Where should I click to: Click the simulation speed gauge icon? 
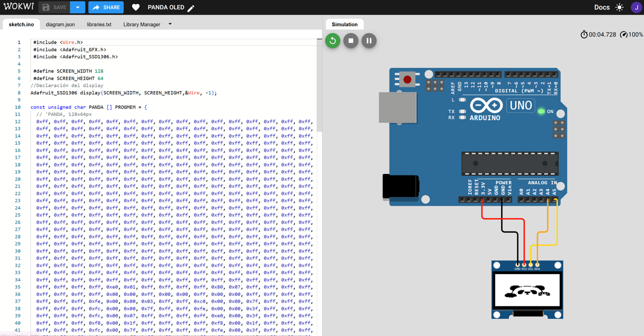(624, 35)
